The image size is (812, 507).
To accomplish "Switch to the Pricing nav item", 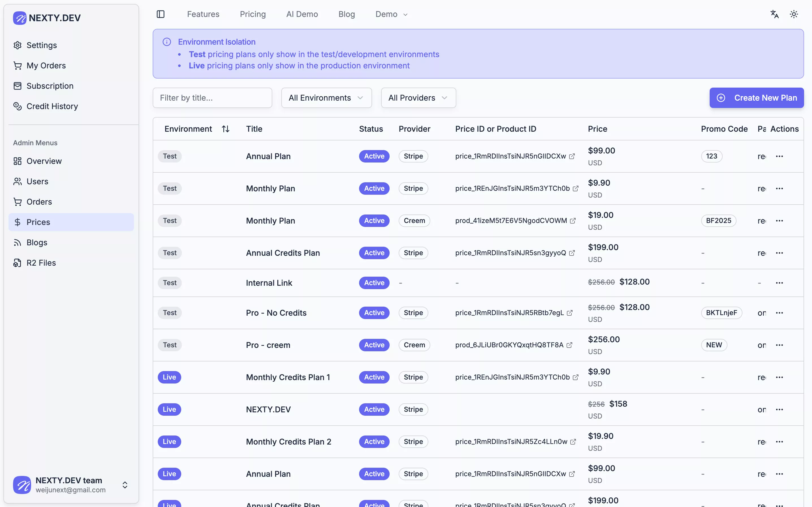I will (x=252, y=14).
